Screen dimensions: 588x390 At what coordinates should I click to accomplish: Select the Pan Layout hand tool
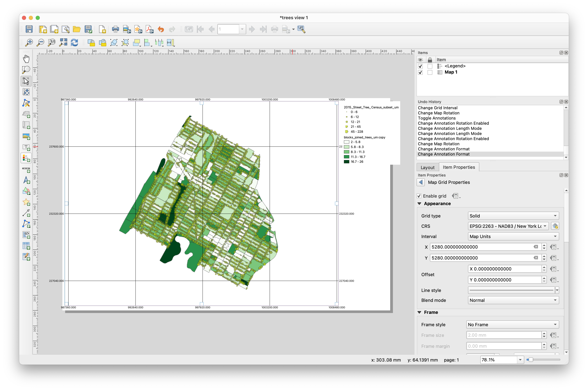[26, 59]
